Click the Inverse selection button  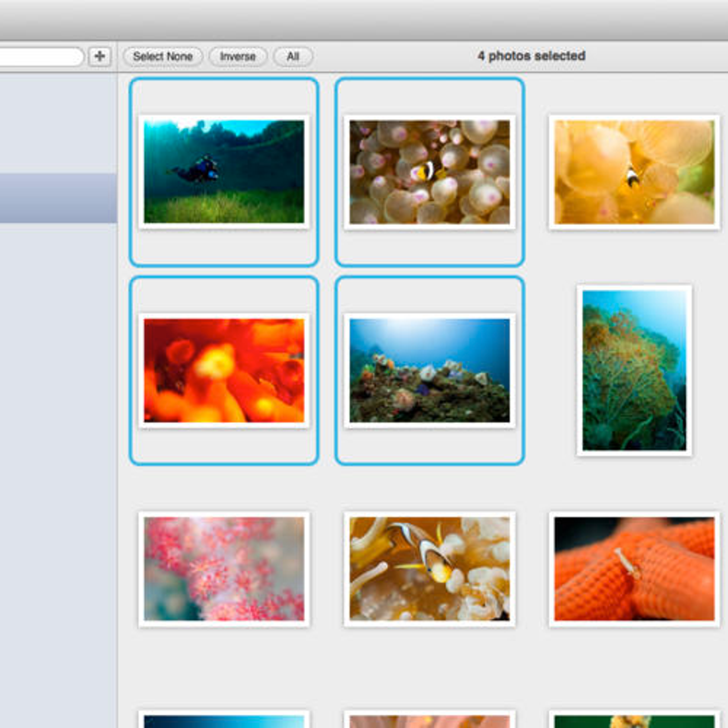click(238, 56)
